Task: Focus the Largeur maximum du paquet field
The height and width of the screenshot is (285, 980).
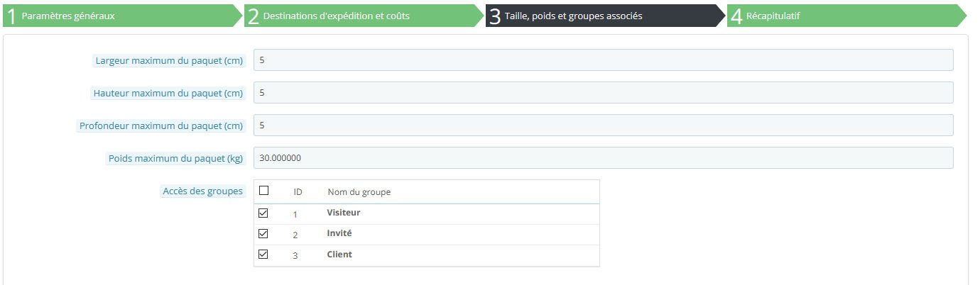Action: pos(603,60)
